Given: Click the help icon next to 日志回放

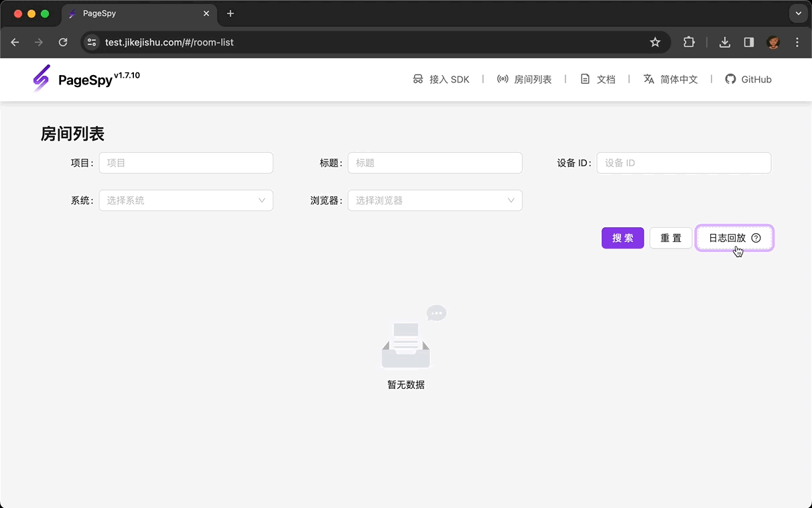Looking at the screenshot, I should pyautogui.click(x=756, y=237).
